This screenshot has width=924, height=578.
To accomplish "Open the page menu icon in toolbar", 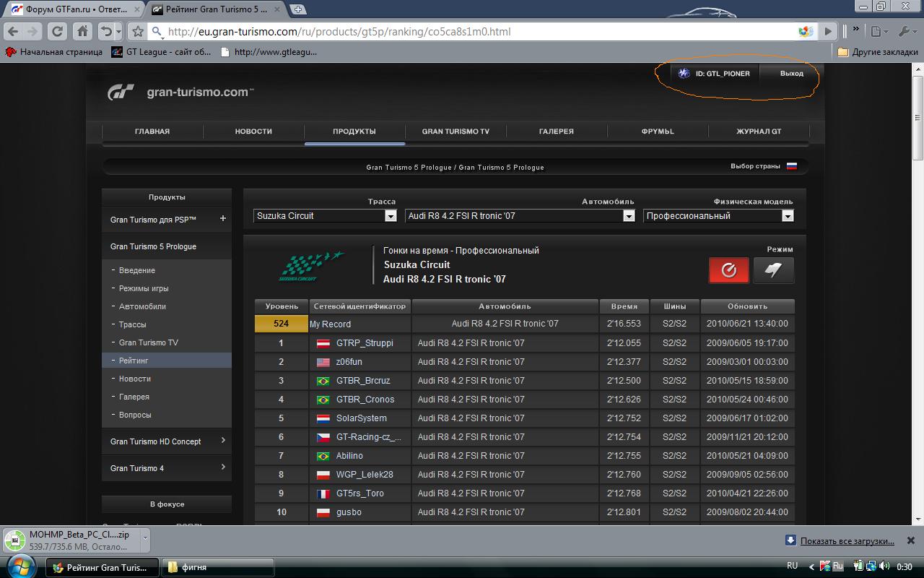I will click(x=879, y=32).
